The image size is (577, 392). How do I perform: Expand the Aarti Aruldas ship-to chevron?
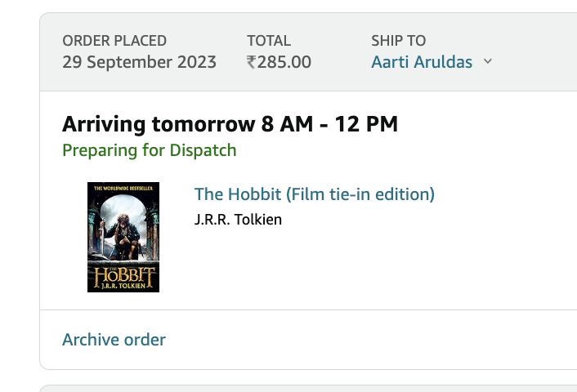[x=488, y=61]
